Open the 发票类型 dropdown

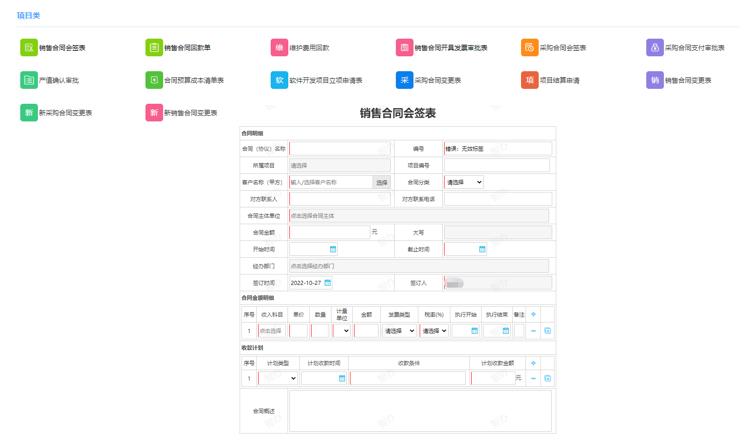(x=399, y=330)
